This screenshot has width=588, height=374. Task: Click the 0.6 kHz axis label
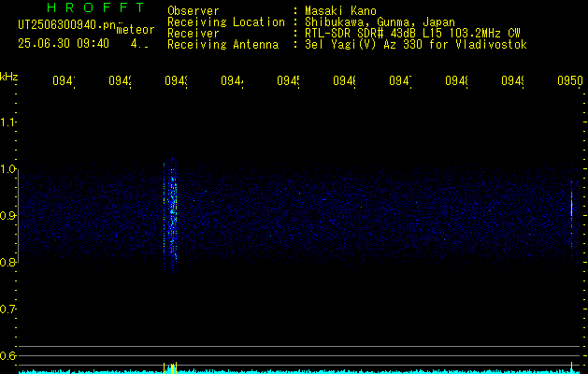pos(7,355)
